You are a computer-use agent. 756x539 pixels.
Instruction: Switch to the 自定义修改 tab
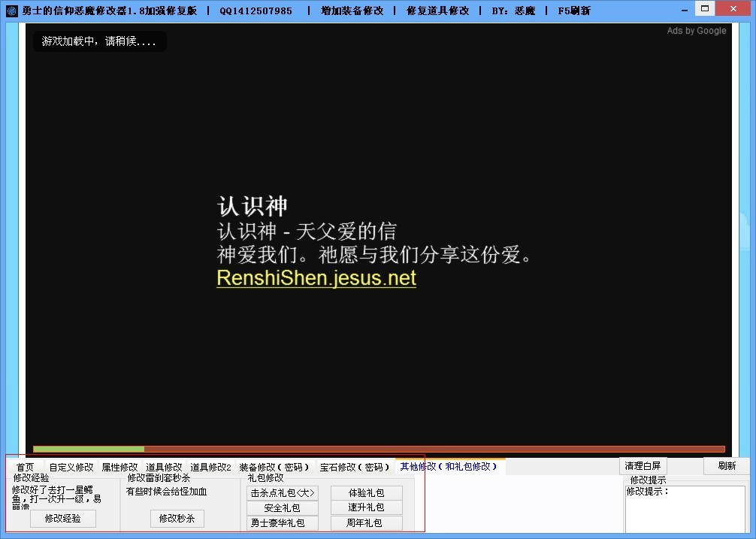point(71,467)
